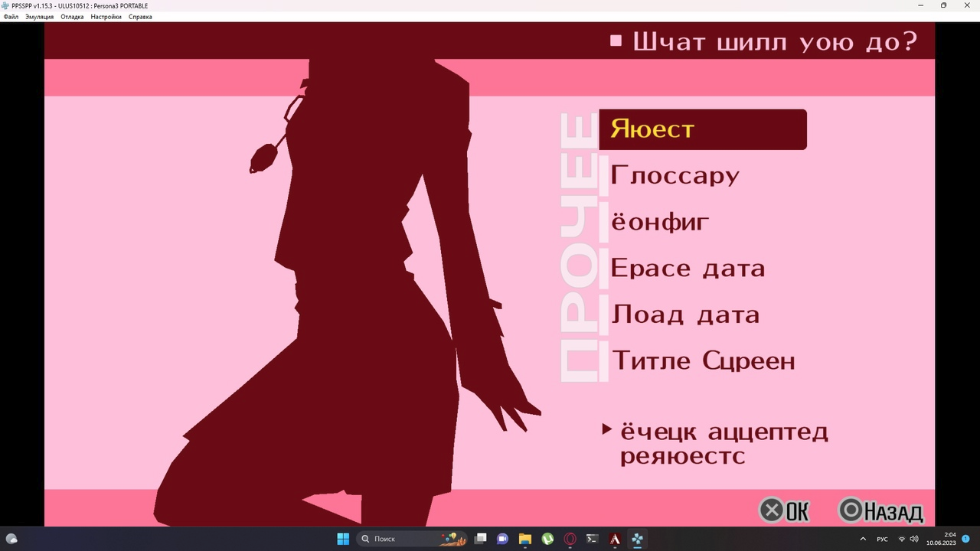The image size is (980, 551).
Task: Choose the ёонфиг option
Action: pyautogui.click(x=660, y=222)
